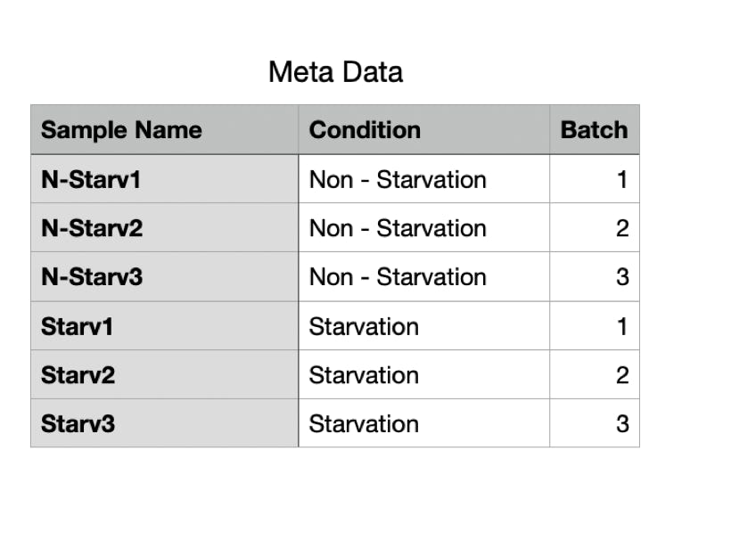Select the N-Starv3 row header cell
The width and height of the screenshot is (756, 549).
[164, 277]
